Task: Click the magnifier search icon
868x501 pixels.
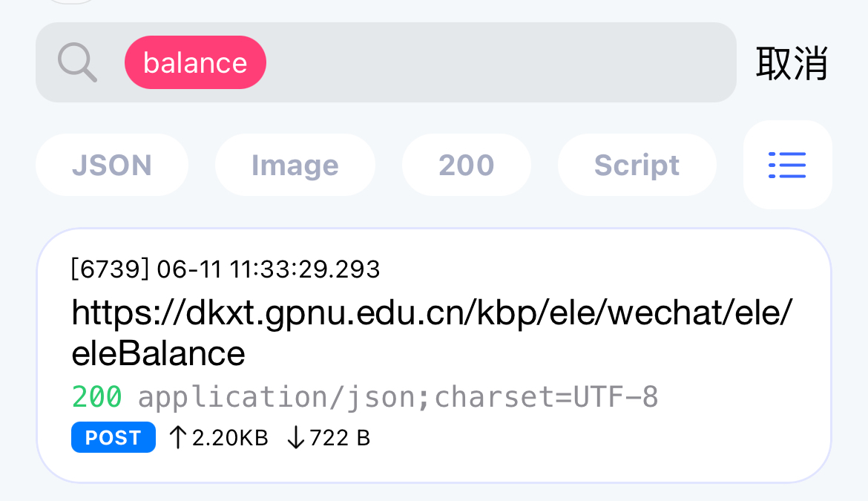Action: (77, 62)
